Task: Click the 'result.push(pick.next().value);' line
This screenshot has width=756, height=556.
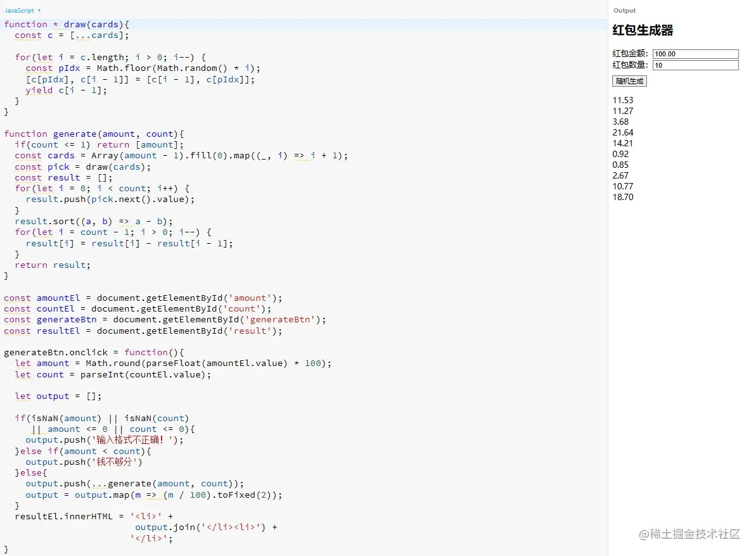Action: point(110,199)
